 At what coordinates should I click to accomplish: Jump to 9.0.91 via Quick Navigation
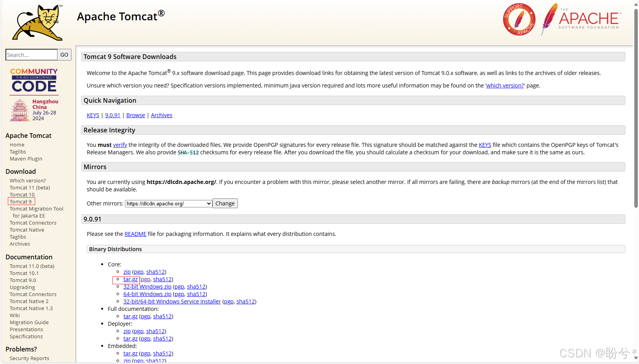(112, 115)
